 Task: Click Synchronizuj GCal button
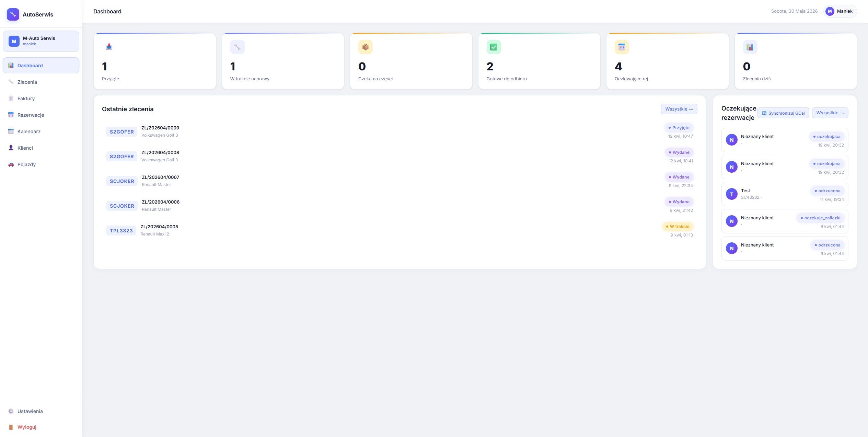click(x=783, y=113)
